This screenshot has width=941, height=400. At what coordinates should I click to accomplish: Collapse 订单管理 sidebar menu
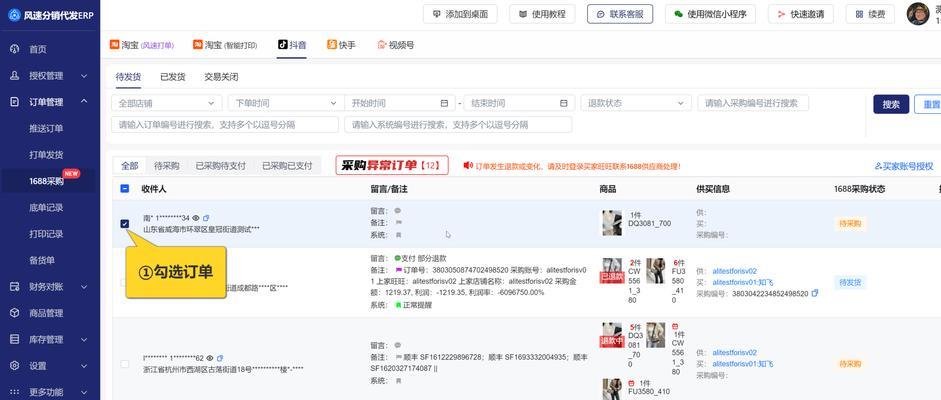(84, 101)
